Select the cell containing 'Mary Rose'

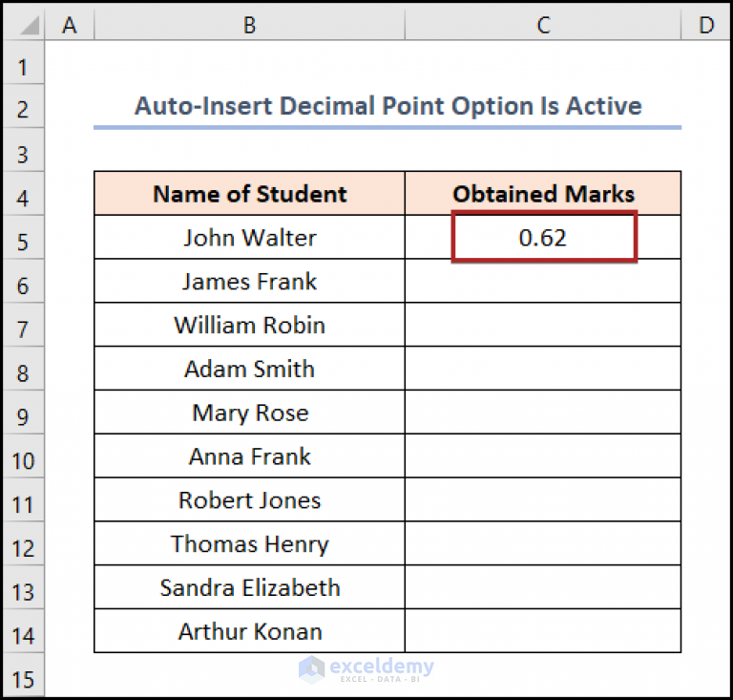click(250, 413)
